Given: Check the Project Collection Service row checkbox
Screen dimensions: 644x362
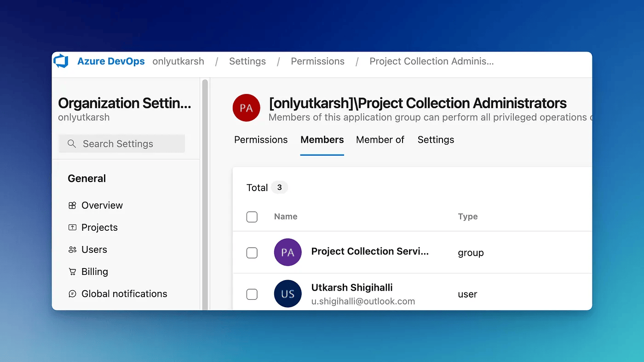Looking at the screenshot, I should [x=252, y=253].
